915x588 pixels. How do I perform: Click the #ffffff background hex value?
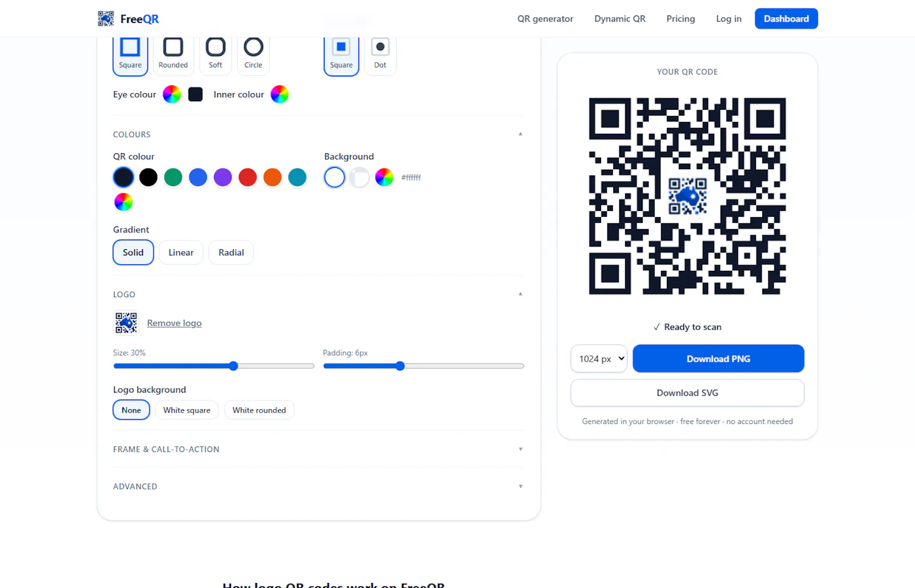click(411, 178)
